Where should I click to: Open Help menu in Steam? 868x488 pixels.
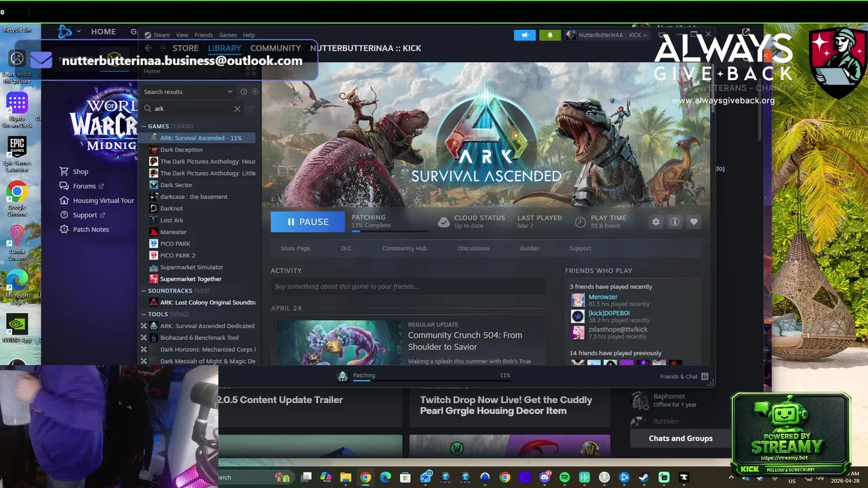pyautogui.click(x=249, y=35)
